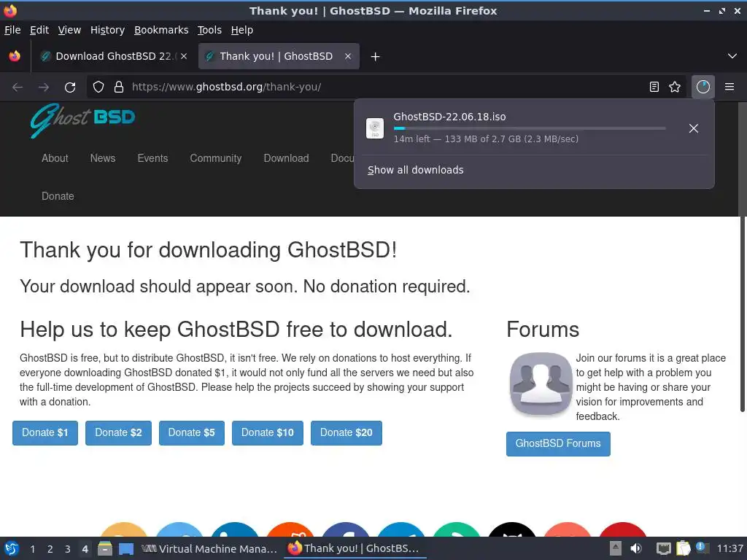Open the update notifier tray icon
The image size is (747, 560).
click(702, 548)
